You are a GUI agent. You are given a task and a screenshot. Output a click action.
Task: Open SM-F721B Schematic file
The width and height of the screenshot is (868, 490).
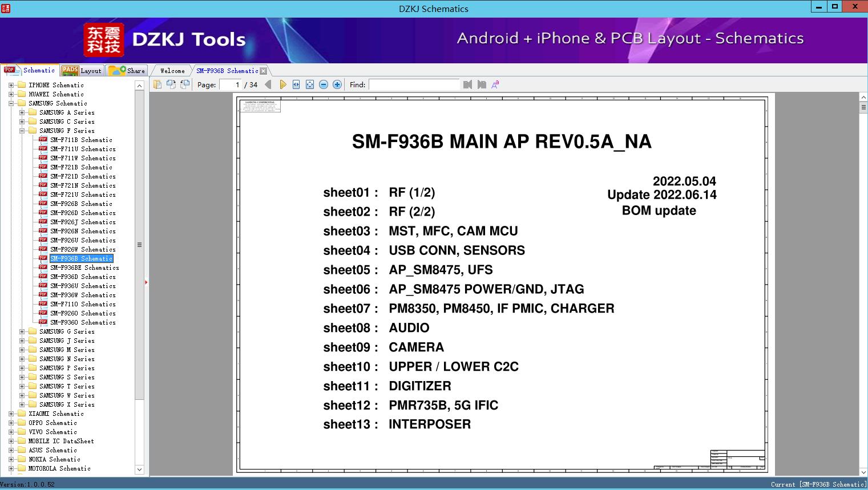[81, 167]
